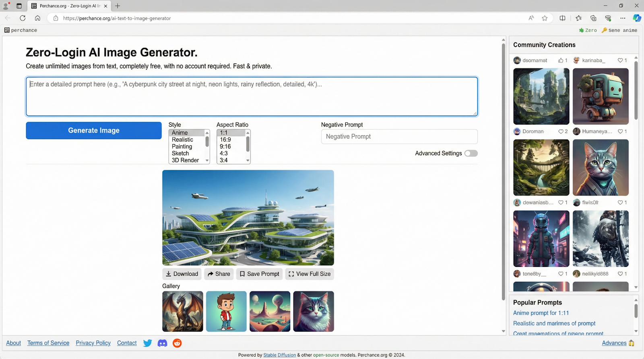Viewport: 644px width, 359px height.
Task: Click the browser Back arrow
Action: (8, 18)
